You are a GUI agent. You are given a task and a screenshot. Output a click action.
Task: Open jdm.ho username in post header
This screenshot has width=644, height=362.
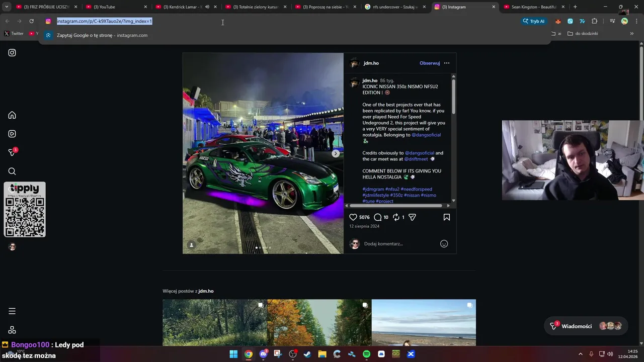[x=371, y=63]
